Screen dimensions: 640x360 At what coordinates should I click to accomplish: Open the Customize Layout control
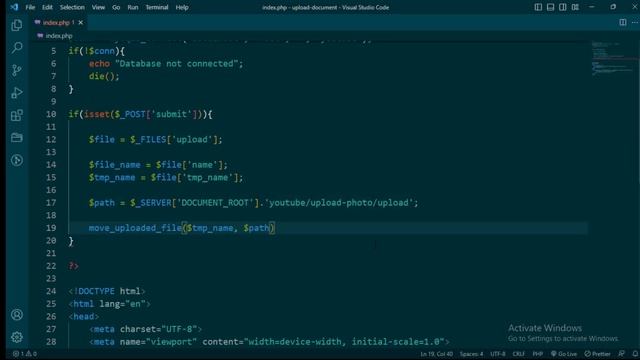point(575,7)
